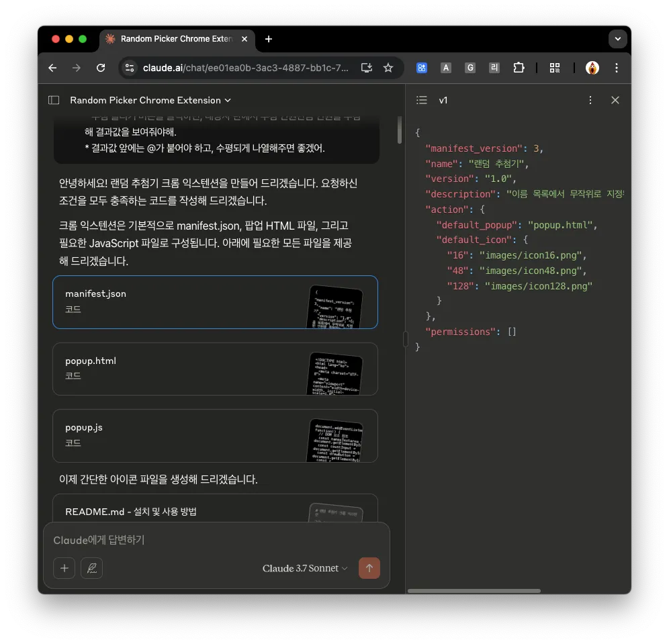Click the "images/icon16.png" value
Screen dimensions: 669x644
tap(531, 255)
